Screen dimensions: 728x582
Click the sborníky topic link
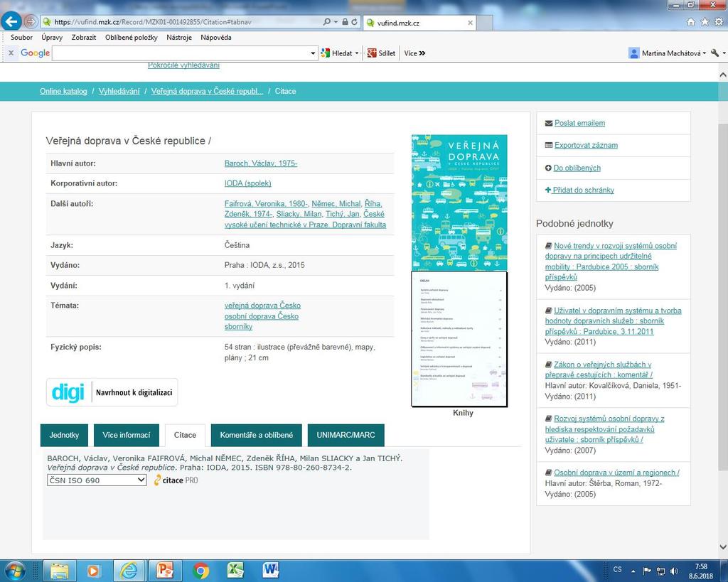(x=238, y=326)
